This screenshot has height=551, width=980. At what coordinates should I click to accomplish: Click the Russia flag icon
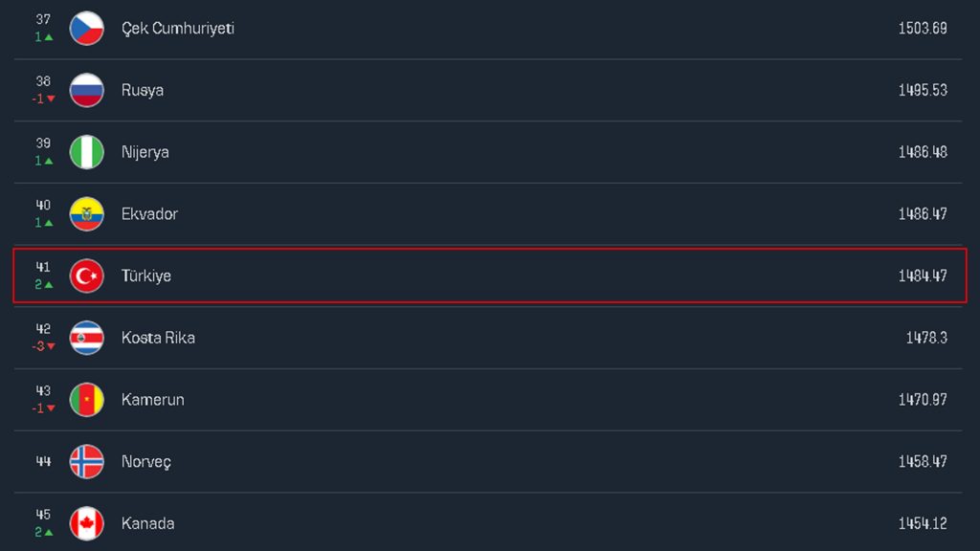[x=87, y=90]
